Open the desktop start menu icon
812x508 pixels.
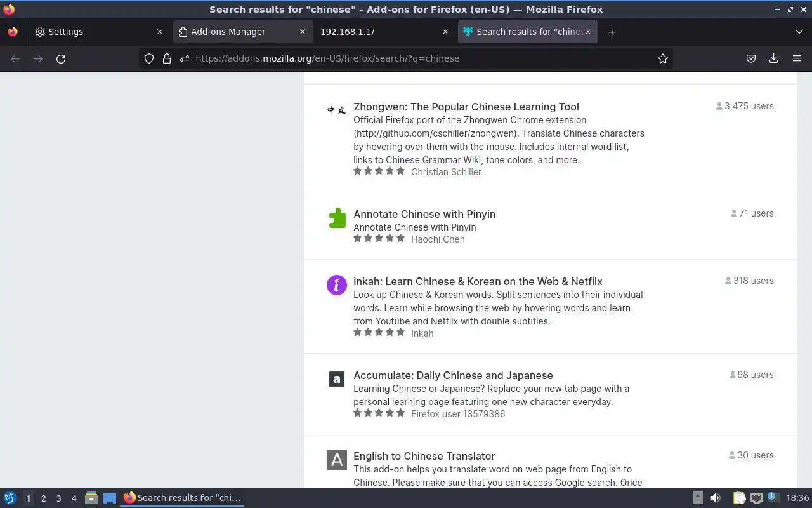coord(10,498)
